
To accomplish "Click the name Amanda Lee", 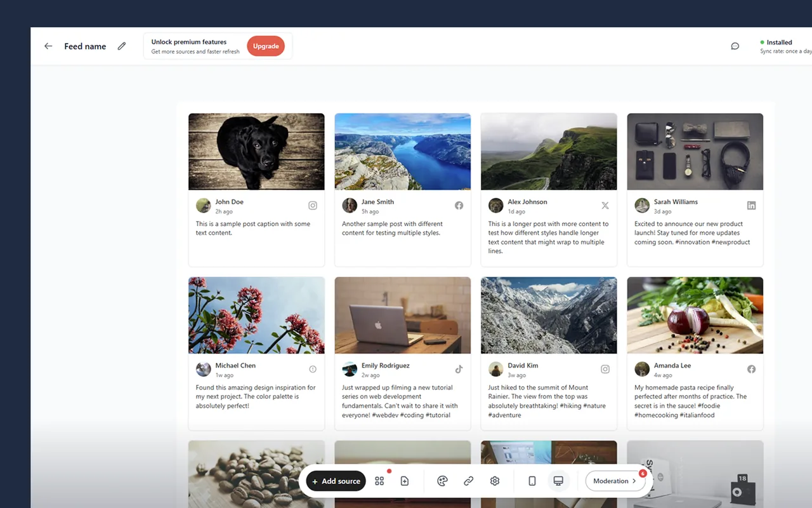I will point(672,366).
